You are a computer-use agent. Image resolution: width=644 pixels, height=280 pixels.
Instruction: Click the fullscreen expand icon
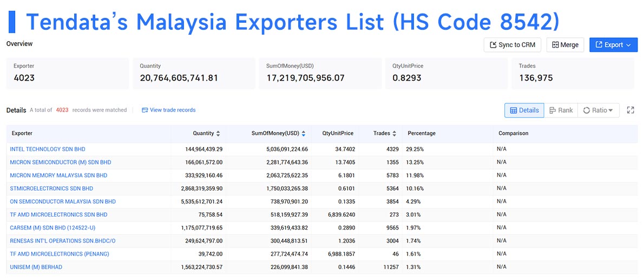630,110
